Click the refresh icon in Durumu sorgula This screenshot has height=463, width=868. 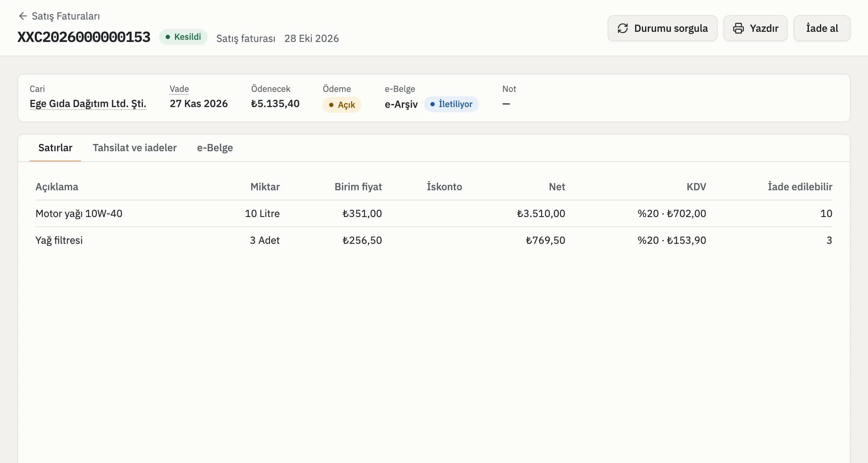tap(622, 28)
